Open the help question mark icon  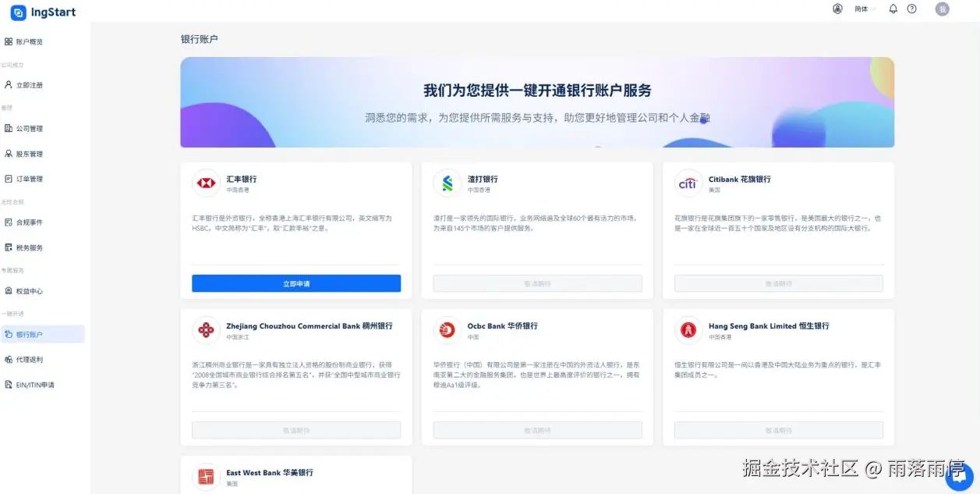point(912,9)
